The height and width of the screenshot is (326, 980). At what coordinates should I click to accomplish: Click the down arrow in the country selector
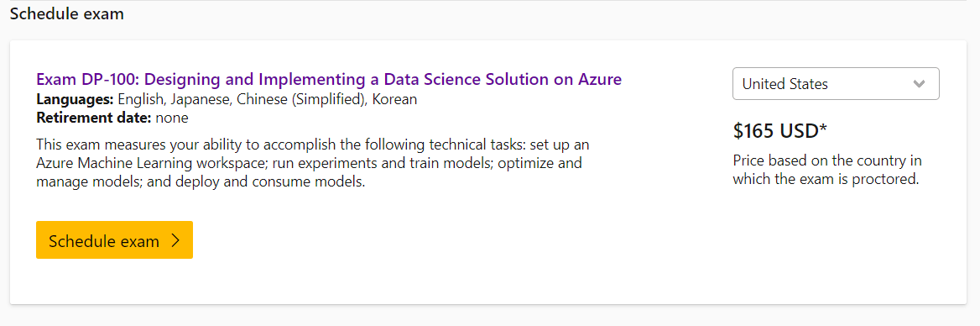pos(919,84)
